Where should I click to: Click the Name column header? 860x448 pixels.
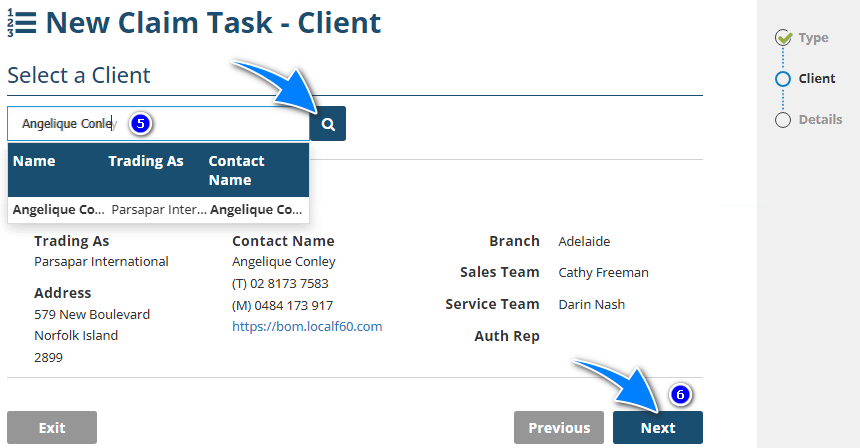(x=34, y=161)
